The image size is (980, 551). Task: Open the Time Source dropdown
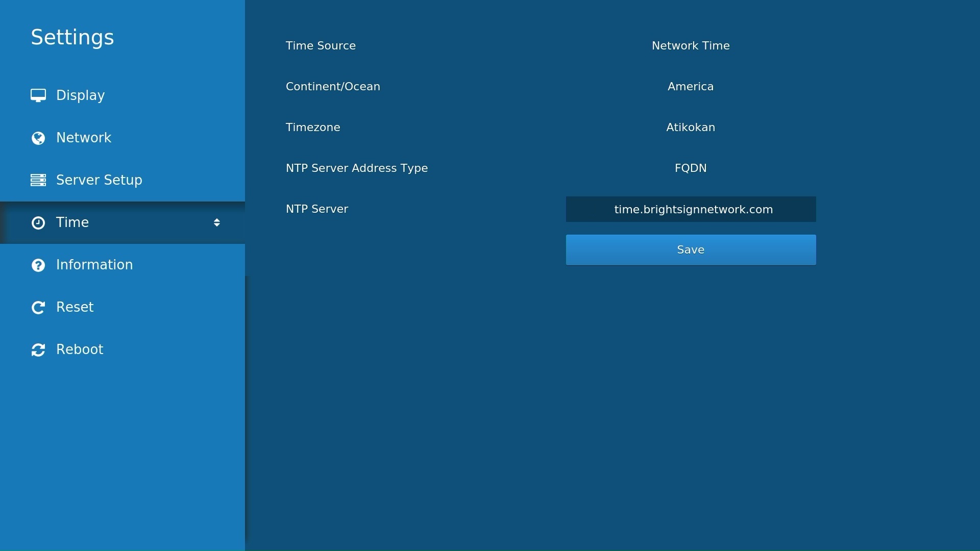tap(691, 45)
